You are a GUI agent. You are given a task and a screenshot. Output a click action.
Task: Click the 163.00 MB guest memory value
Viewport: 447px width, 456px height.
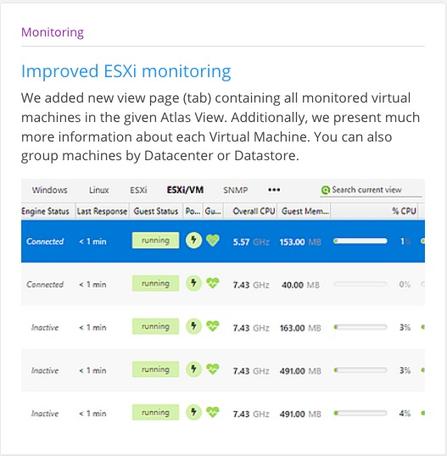301,328
